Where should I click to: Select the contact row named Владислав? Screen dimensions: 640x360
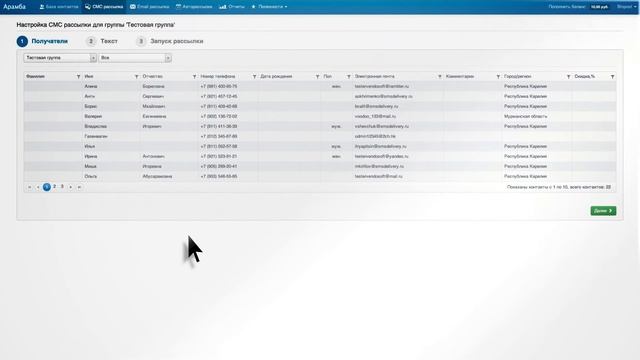pyautogui.click(x=320, y=127)
